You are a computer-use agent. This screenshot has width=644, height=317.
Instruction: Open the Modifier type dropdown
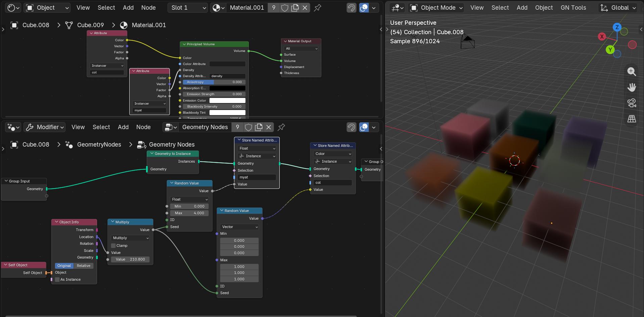coord(45,127)
